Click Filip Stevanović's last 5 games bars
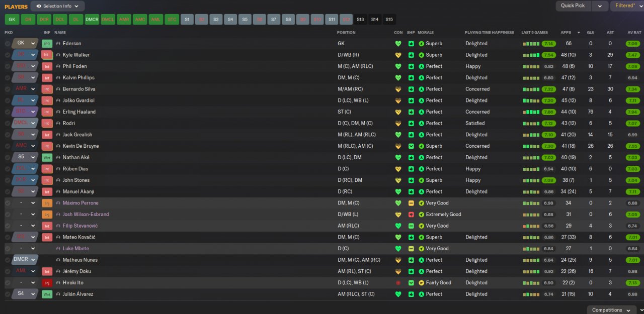The width and height of the screenshot is (644, 314). tap(531, 226)
